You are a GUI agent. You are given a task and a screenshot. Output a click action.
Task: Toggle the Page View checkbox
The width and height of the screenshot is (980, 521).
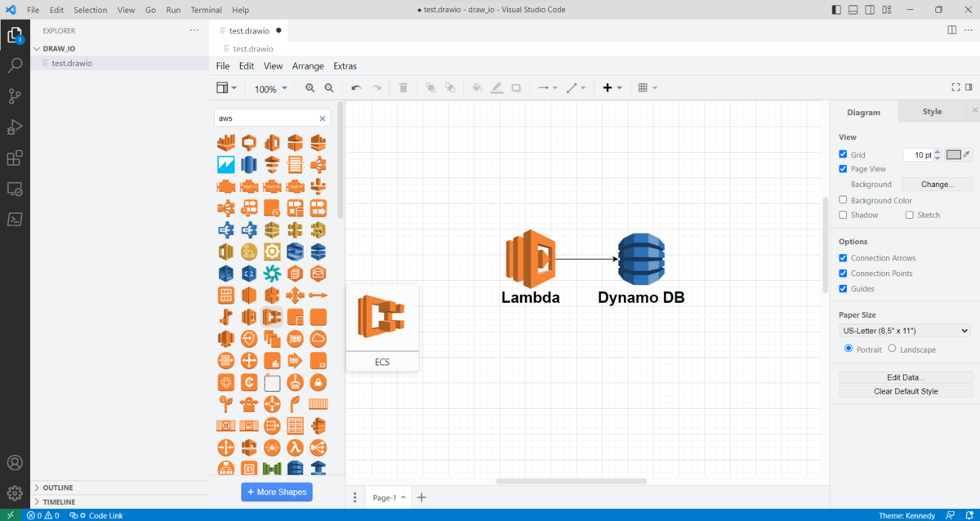[x=843, y=169]
